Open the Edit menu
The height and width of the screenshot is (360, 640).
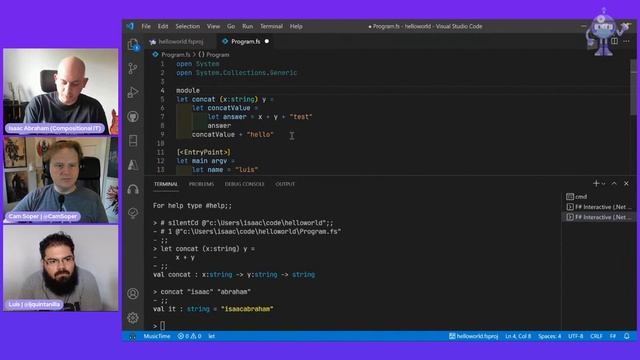click(163, 26)
